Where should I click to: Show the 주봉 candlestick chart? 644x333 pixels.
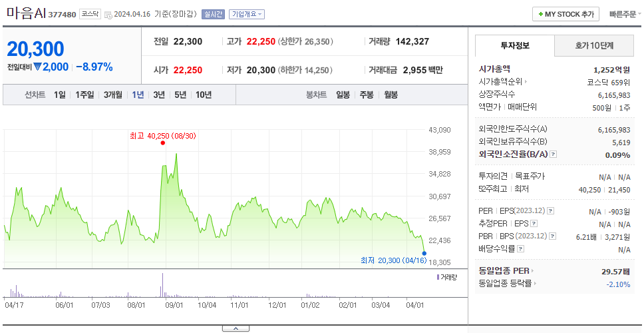(x=367, y=95)
